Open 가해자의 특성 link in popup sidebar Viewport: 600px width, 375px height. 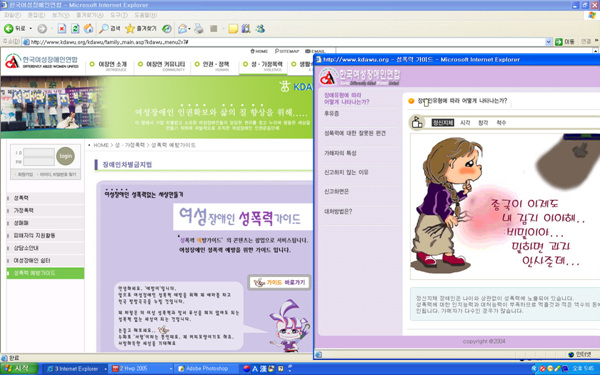click(x=340, y=153)
